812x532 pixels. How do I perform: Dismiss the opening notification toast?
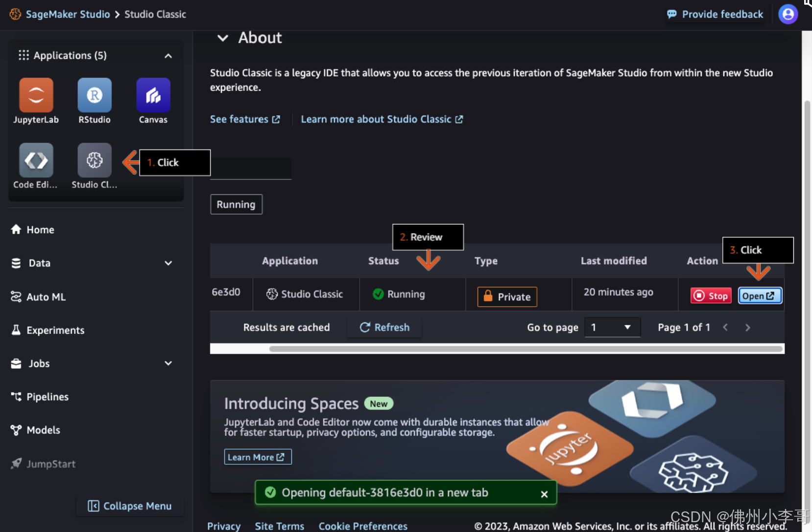(x=544, y=494)
